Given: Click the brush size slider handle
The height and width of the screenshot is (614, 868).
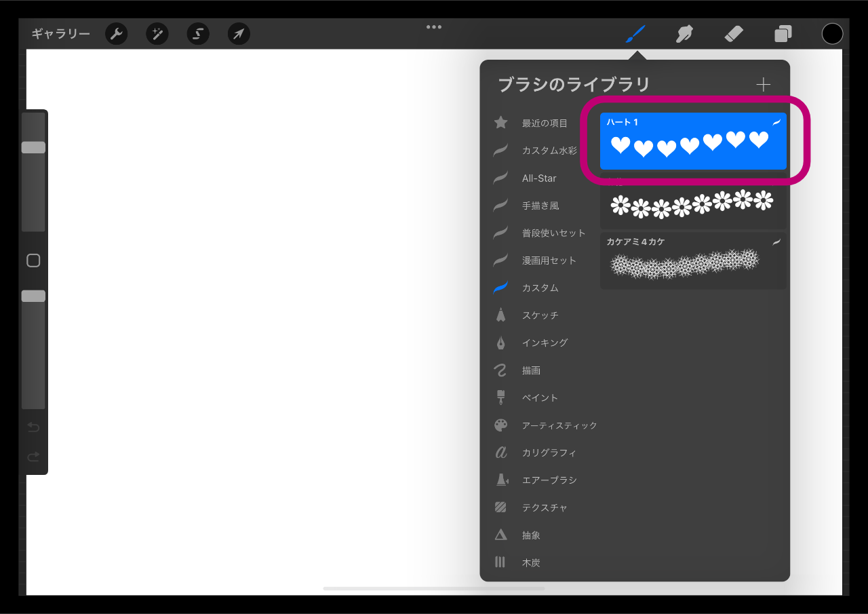Looking at the screenshot, I should [x=33, y=147].
